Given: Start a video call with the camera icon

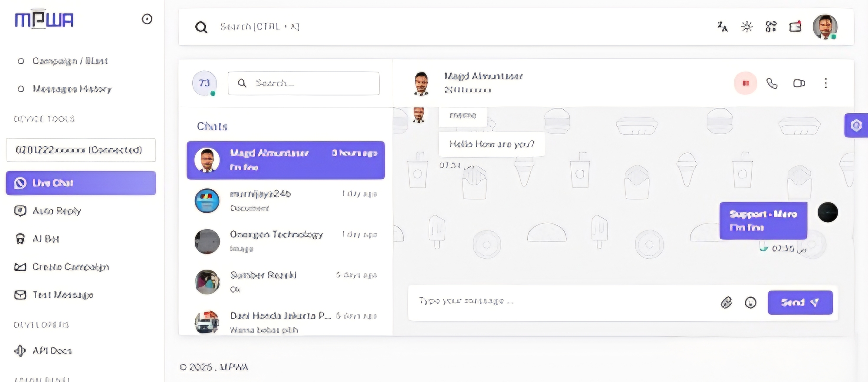Looking at the screenshot, I should [x=799, y=83].
